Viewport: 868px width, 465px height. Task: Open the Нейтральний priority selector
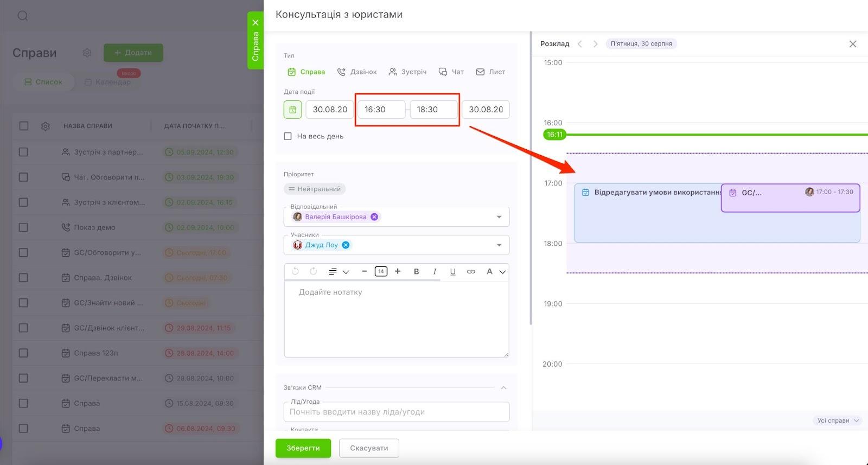click(315, 189)
